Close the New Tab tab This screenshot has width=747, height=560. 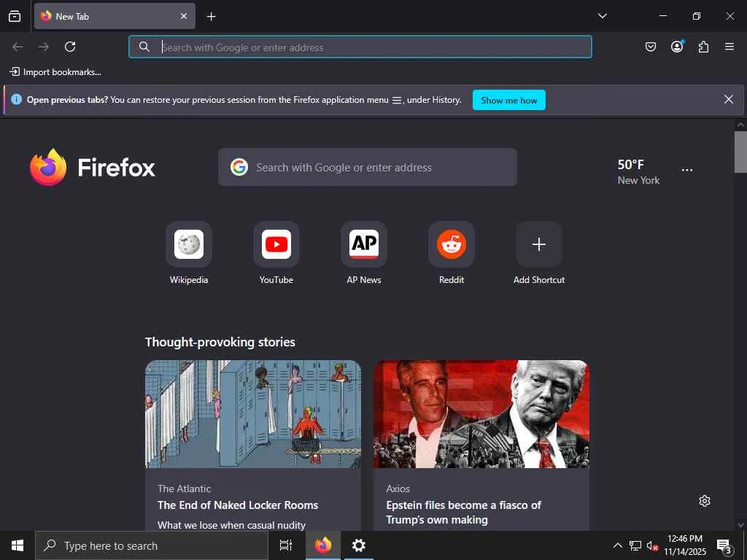(184, 16)
